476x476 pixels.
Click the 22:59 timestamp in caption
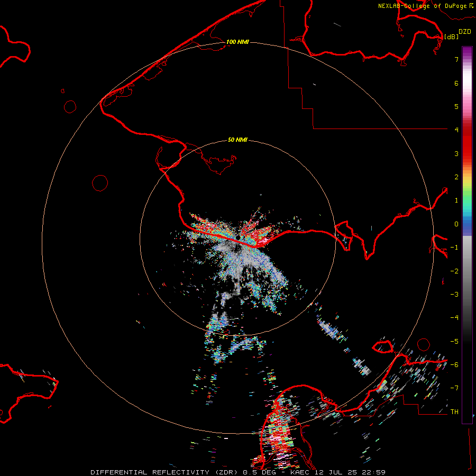(x=375, y=472)
